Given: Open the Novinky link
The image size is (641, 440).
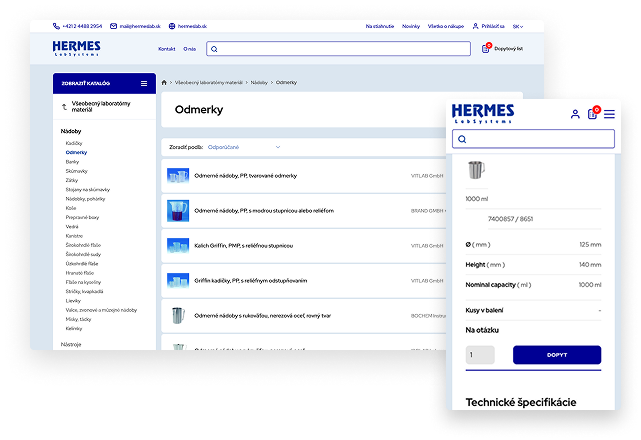Looking at the screenshot, I should tap(411, 26).
